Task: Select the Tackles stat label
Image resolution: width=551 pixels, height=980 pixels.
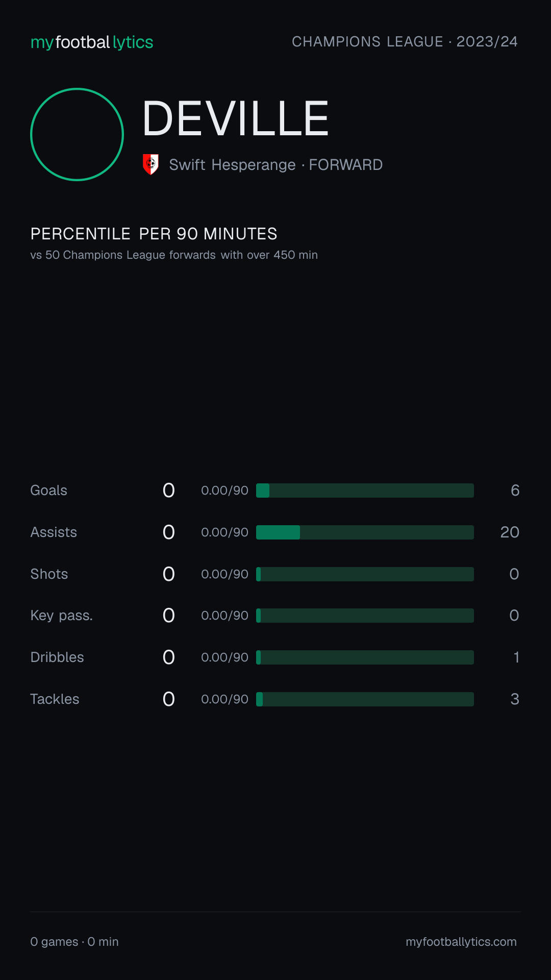Action: (55, 699)
